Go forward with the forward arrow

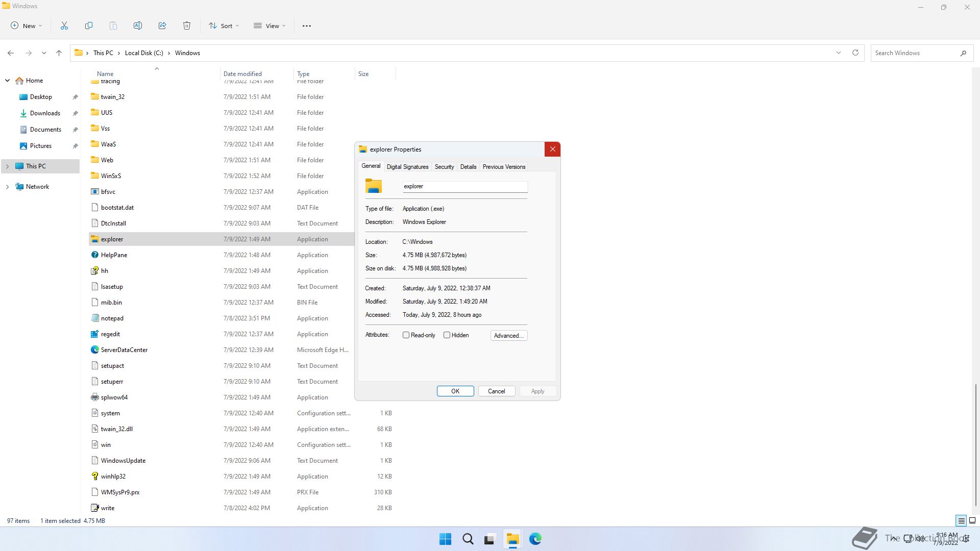[29, 53]
